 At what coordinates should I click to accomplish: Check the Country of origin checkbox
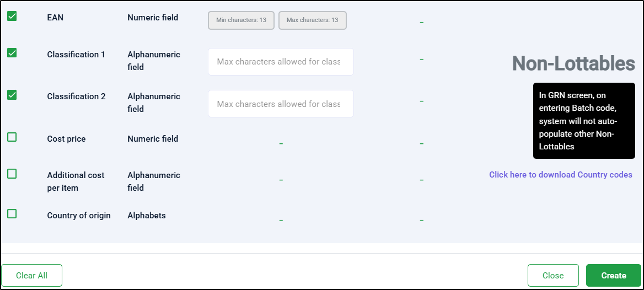[12, 213]
